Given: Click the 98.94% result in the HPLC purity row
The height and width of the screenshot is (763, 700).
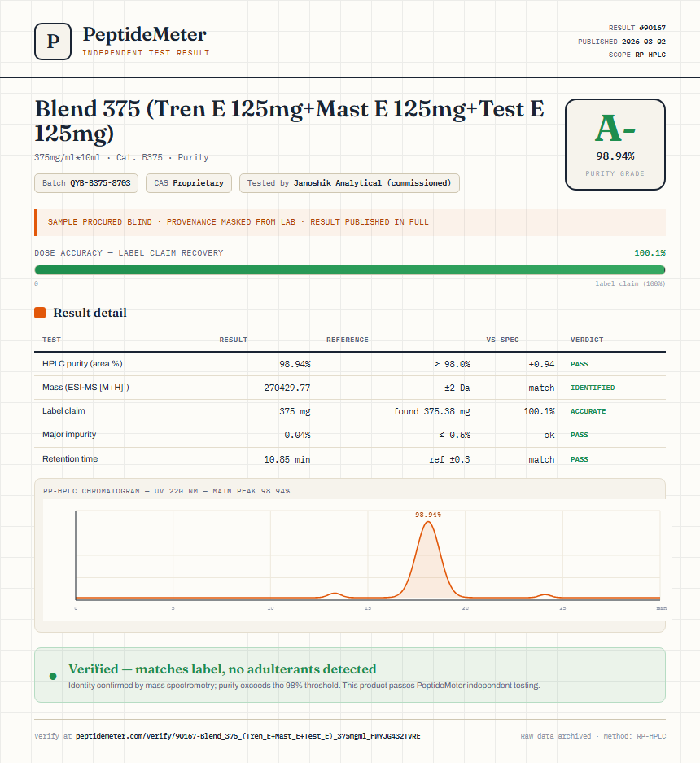Looking at the screenshot, I should pos(295,364).
